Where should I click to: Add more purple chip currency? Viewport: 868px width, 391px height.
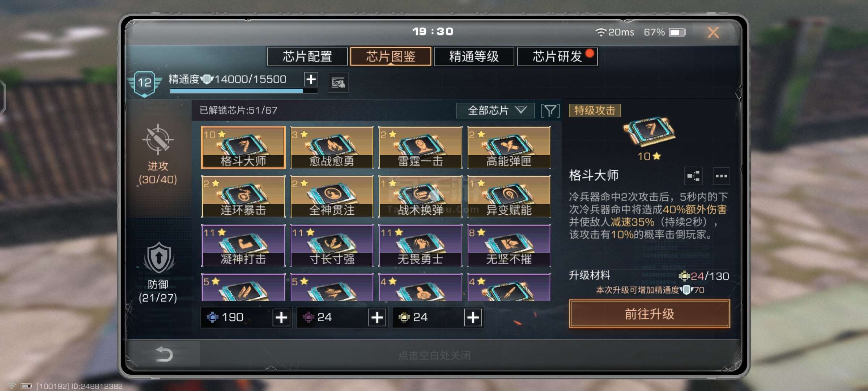click(377, 318)
